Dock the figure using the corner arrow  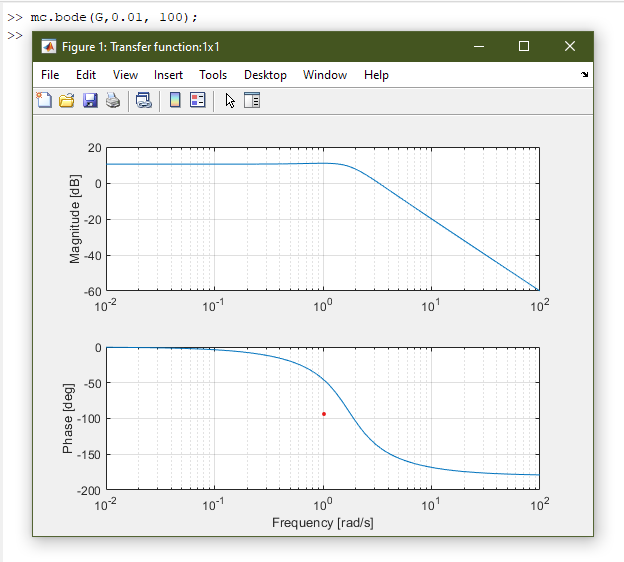[x=585, y=74]
